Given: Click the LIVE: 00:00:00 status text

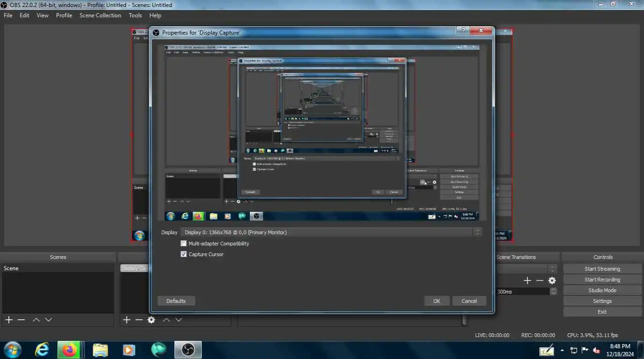Looking at the screenshot, I should click(x=492, y=335).
